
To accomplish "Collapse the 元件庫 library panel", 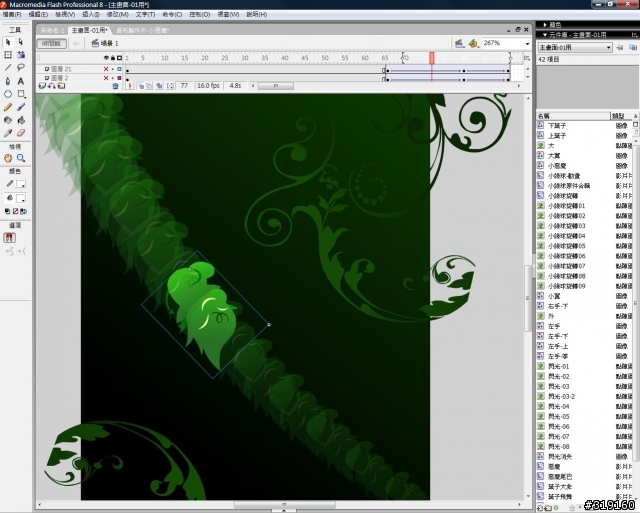I will click(x=545, y=35).
